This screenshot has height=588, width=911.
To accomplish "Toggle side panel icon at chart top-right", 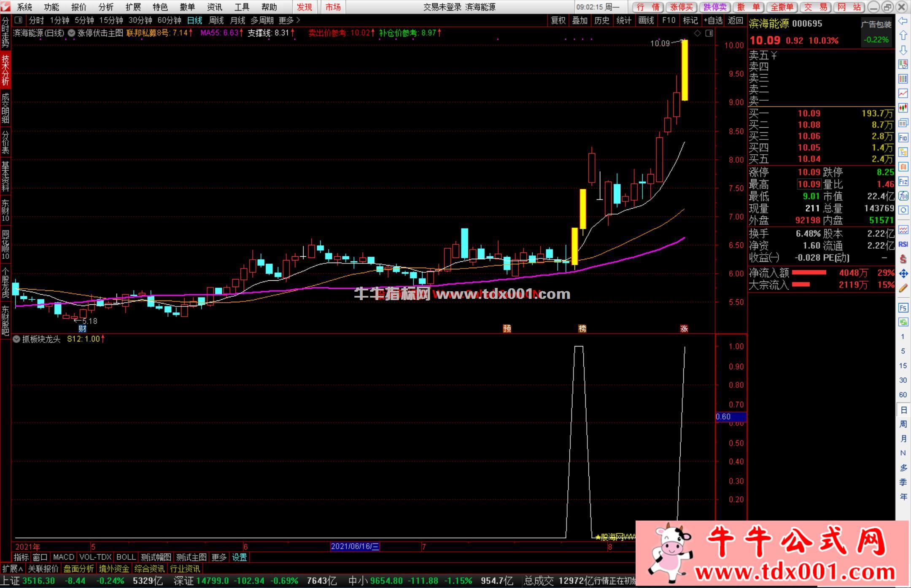I will coord(709,33).
